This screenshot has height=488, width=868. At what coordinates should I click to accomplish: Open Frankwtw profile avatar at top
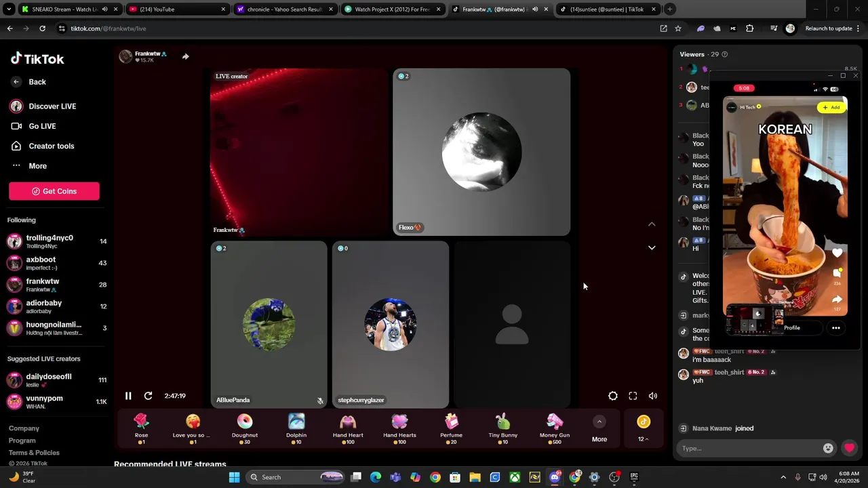coord(125,56)
